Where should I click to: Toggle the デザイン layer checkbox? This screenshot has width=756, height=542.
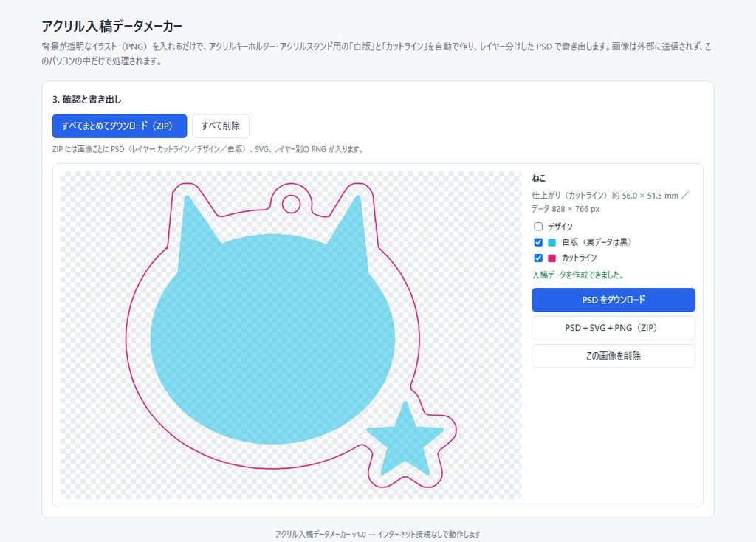tap(538, 226)
